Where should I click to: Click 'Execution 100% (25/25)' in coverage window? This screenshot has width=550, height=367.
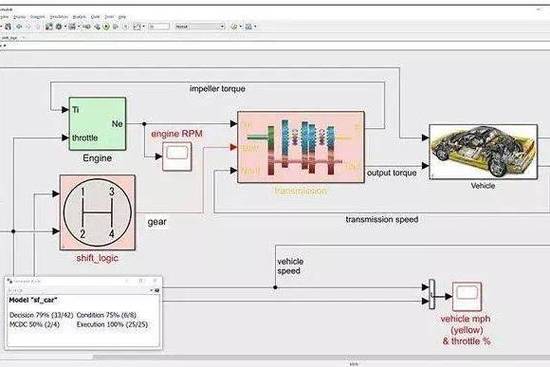(x=112, y=325)
